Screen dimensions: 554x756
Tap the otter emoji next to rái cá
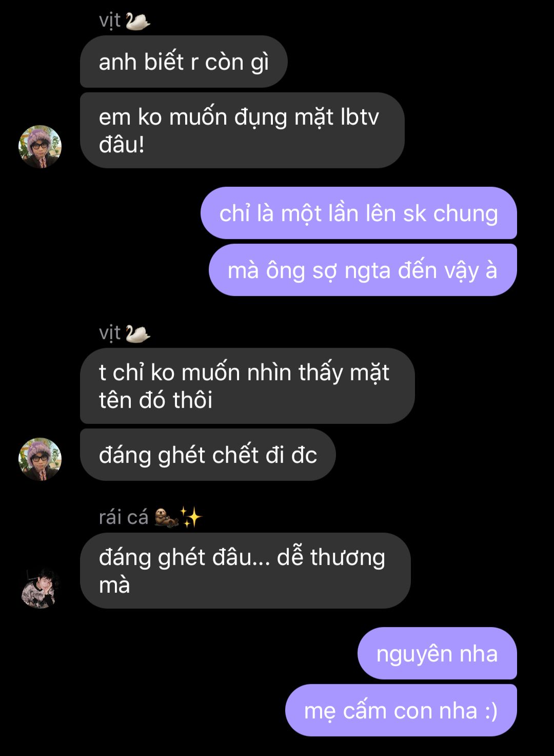[x=166, y=517]
